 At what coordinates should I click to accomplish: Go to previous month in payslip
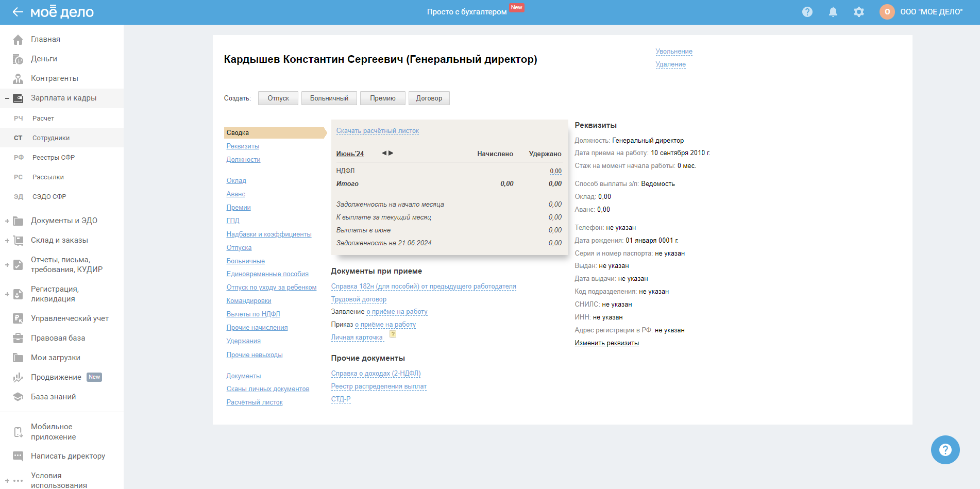tap(384, 153)
